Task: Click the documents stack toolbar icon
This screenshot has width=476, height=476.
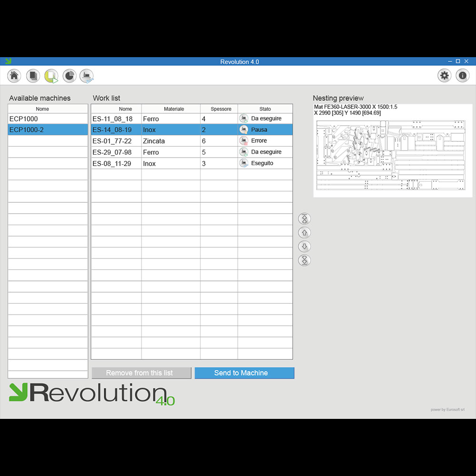Action: 33,76
